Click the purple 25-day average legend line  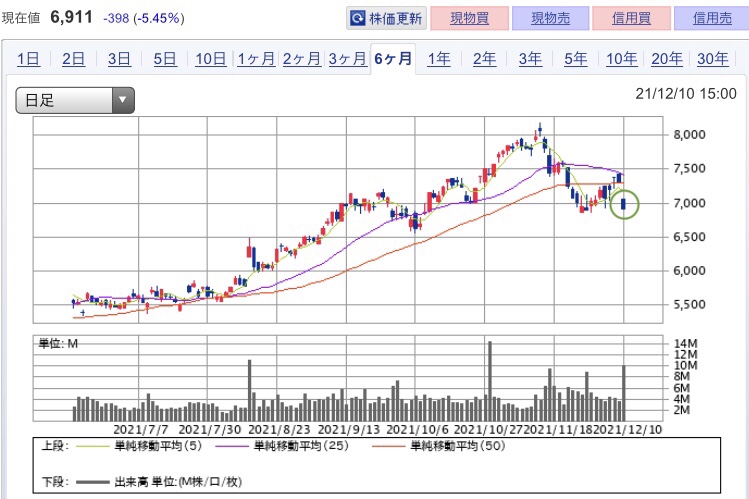point(232,447)
